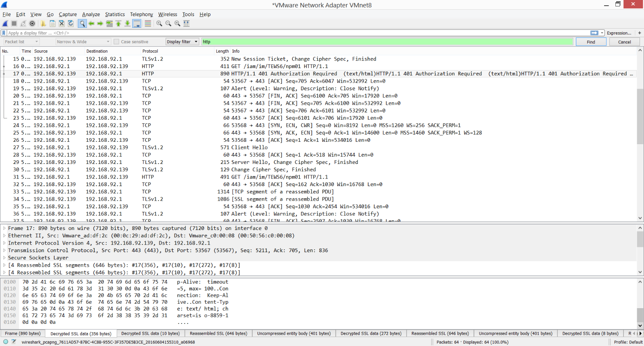Close the capture file using the X icon
Image resolution: width=644 pixels, height=346 pixels.
pyautogui.click(x=62, y=24)
